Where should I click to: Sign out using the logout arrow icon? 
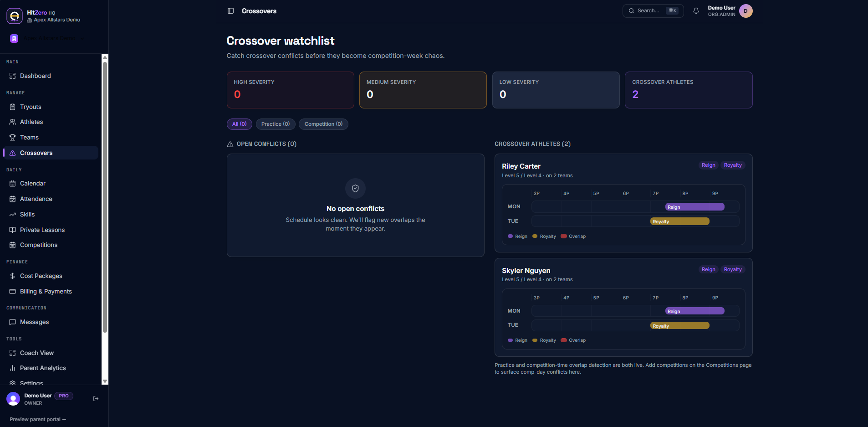[96, 399]
